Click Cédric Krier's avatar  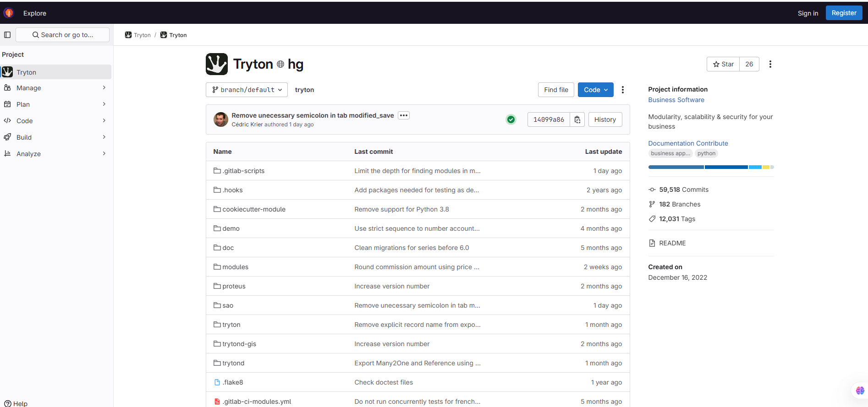[221, 119]
